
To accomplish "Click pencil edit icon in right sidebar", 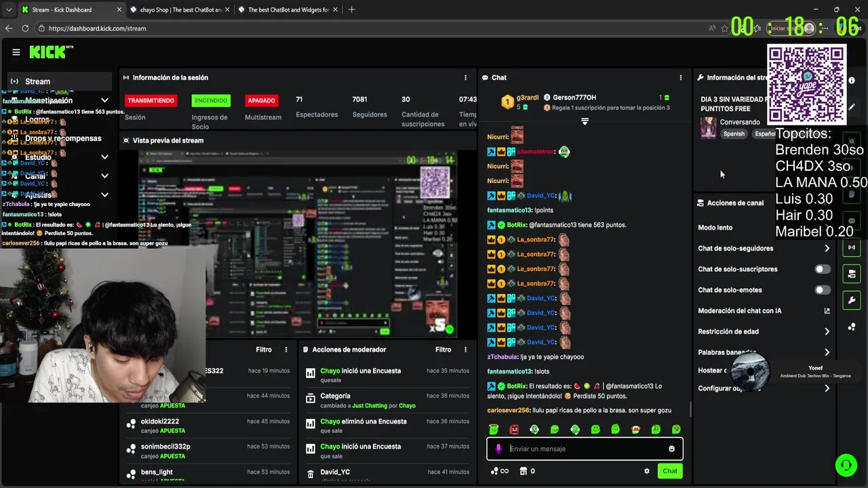I will 852,107.
